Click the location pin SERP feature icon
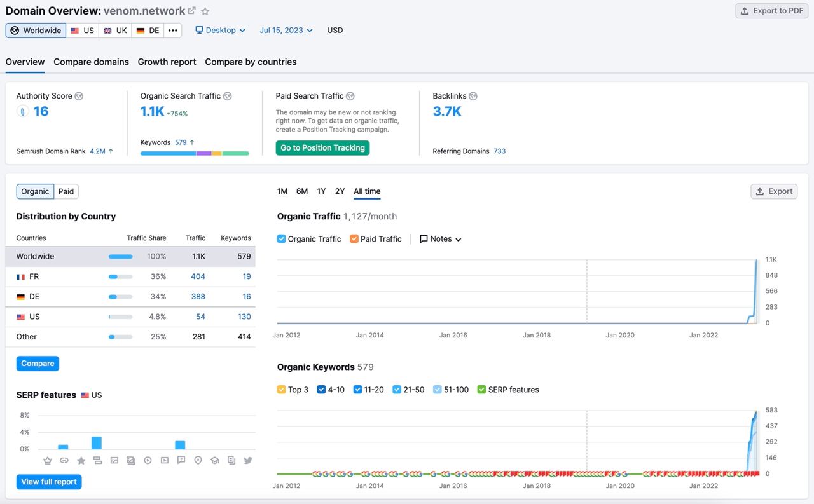The width and height of the screenshot is (814, 504). pos(198,460)
